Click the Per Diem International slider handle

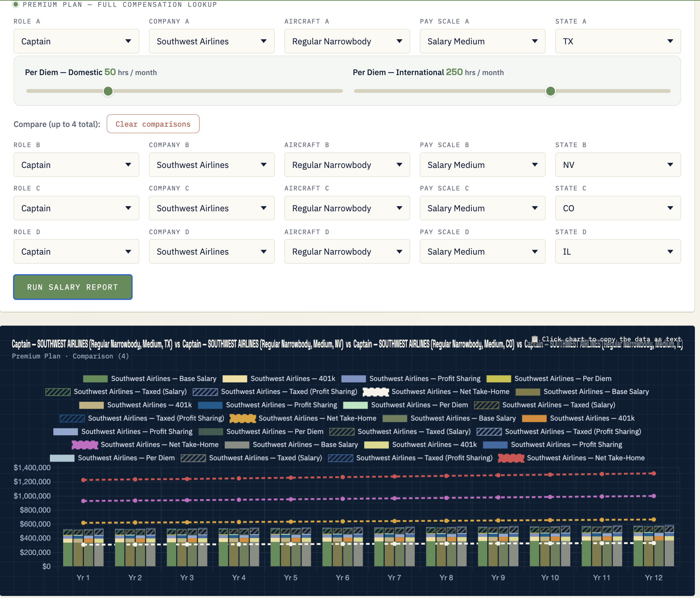coord(551,91)
